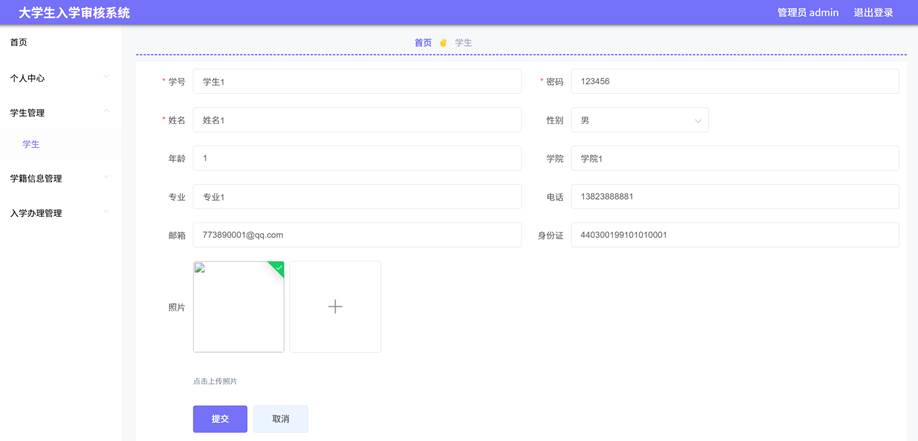Viewport: 918px width, 441px height.
Task: Collapse the 学生管理 sidebar menu
Action: point(60,112)
